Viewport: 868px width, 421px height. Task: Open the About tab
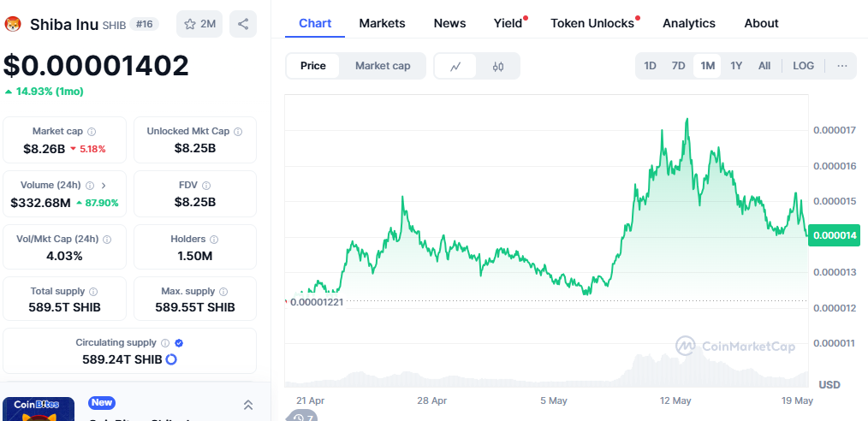click(x=761, y=23)
